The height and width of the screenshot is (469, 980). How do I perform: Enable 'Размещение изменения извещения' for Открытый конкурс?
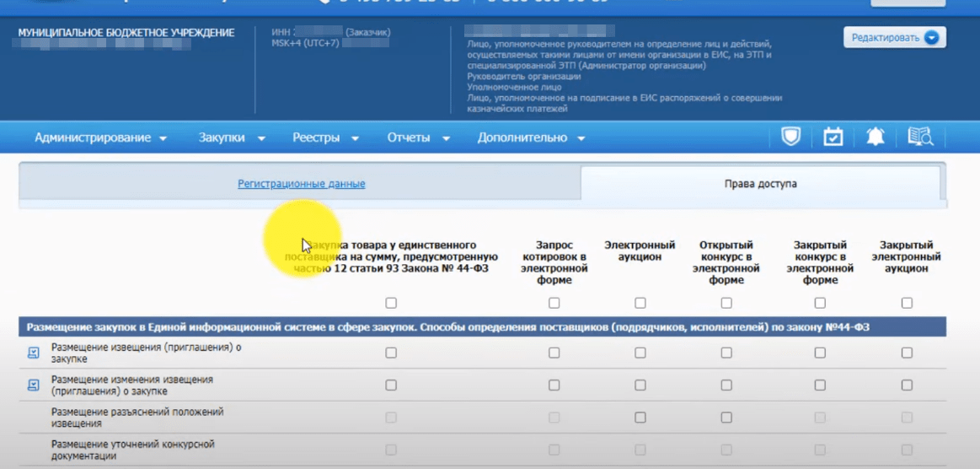click(x=726, y=385)
